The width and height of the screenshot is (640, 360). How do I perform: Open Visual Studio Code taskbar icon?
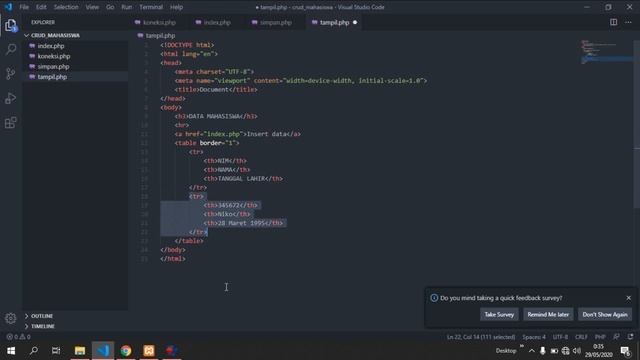103,351
